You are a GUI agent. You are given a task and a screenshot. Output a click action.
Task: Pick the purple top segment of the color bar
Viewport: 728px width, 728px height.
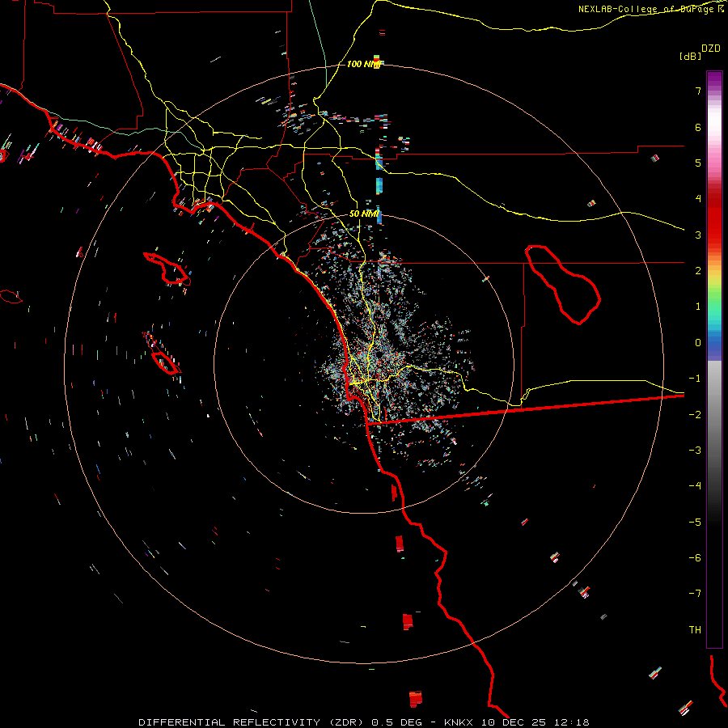[x=714, y=79]
